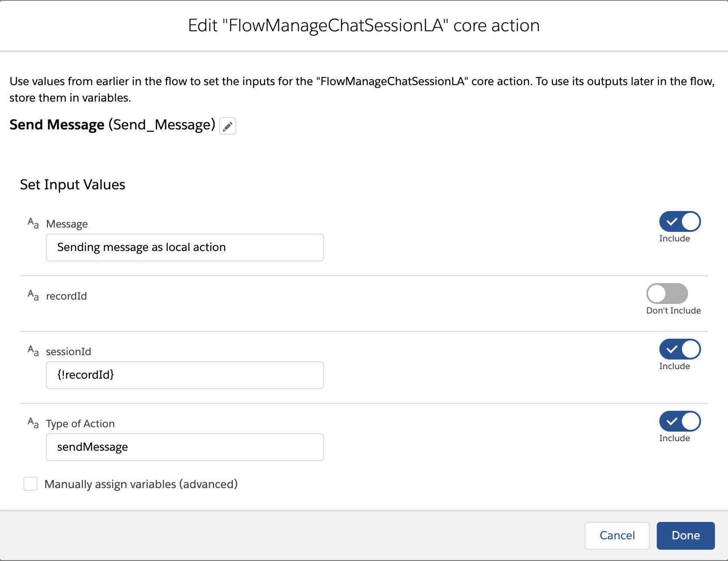This screenshot has height=561, width=728.
Task: Turn off Include for sessionId
Action: (679, 349)
